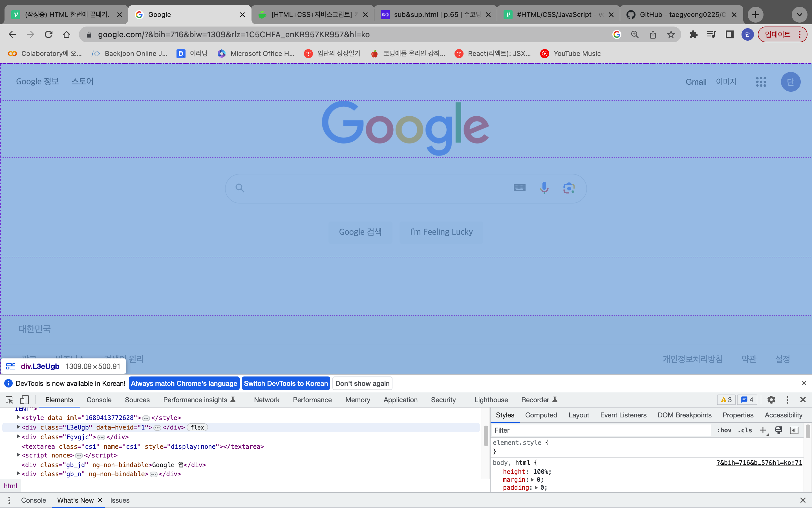
Task: Open the media control playlist icon
Action: (x=711, y=34)
